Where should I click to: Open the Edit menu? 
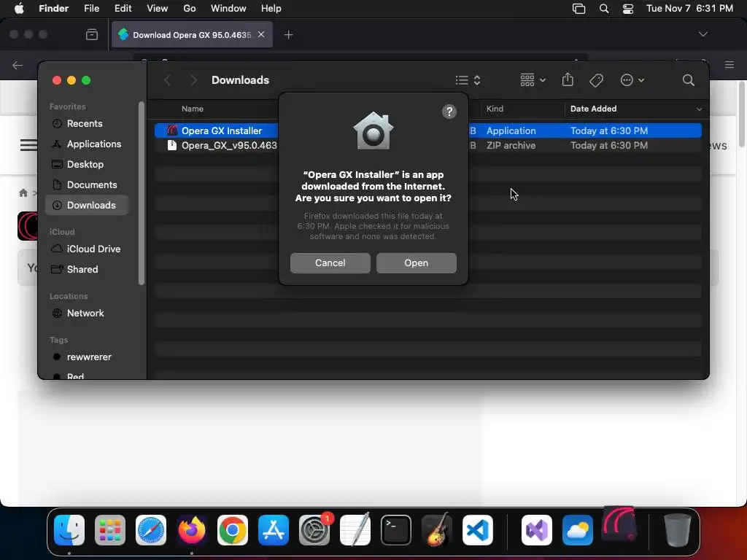(x=123, y=9)
